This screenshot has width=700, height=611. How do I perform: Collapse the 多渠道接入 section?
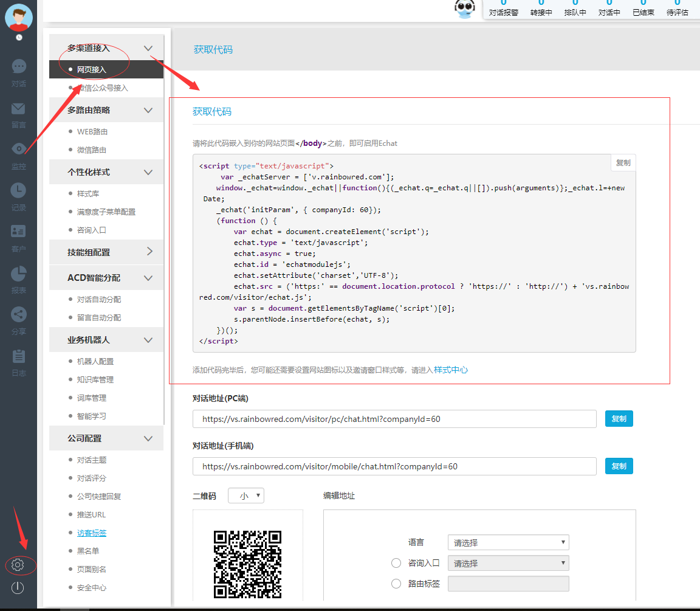click(x=148, y=48)
